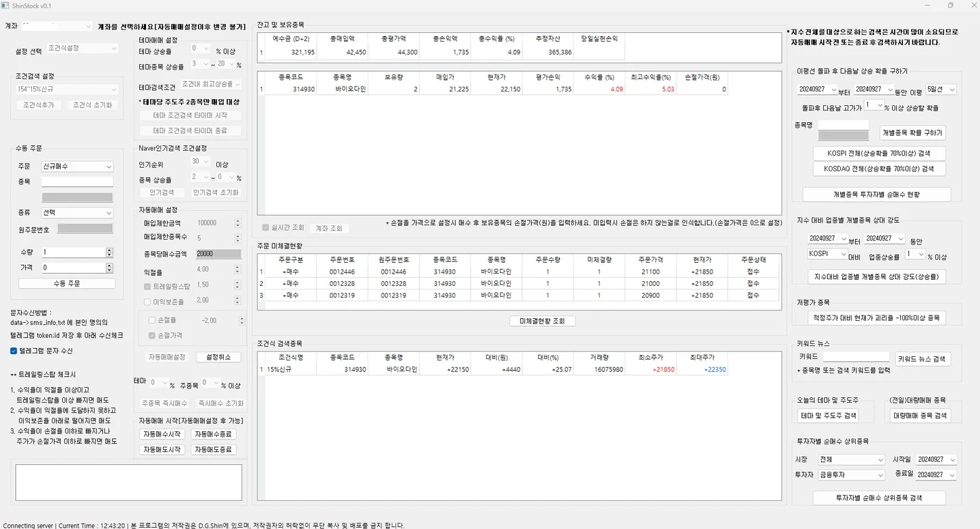Select order row with 주문번호 0012446
This screenshot has width=980, height=529.
pos(518,272)
